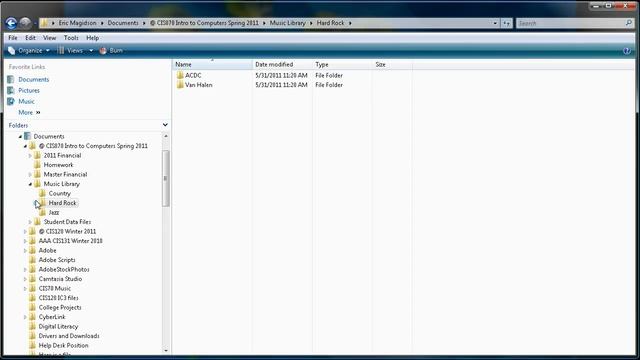
Task: Click the Help Desk Position folder icon
Action: click(33, 345)
